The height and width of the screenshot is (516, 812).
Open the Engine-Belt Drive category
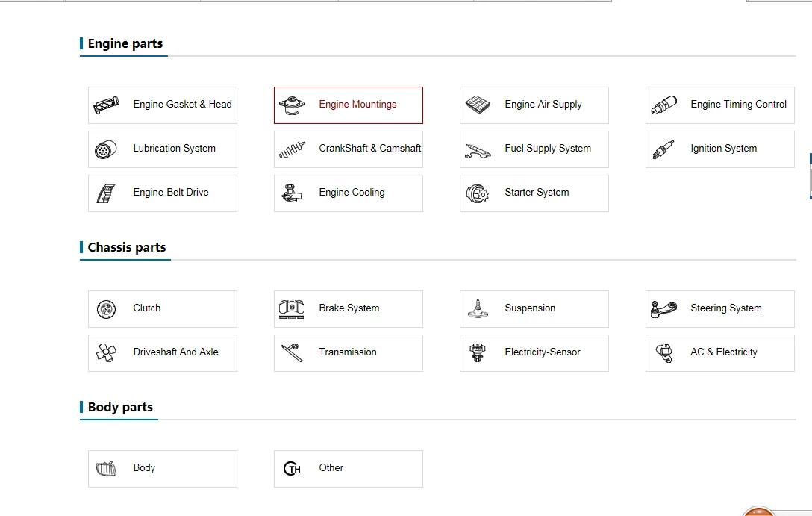pos(171,193)
